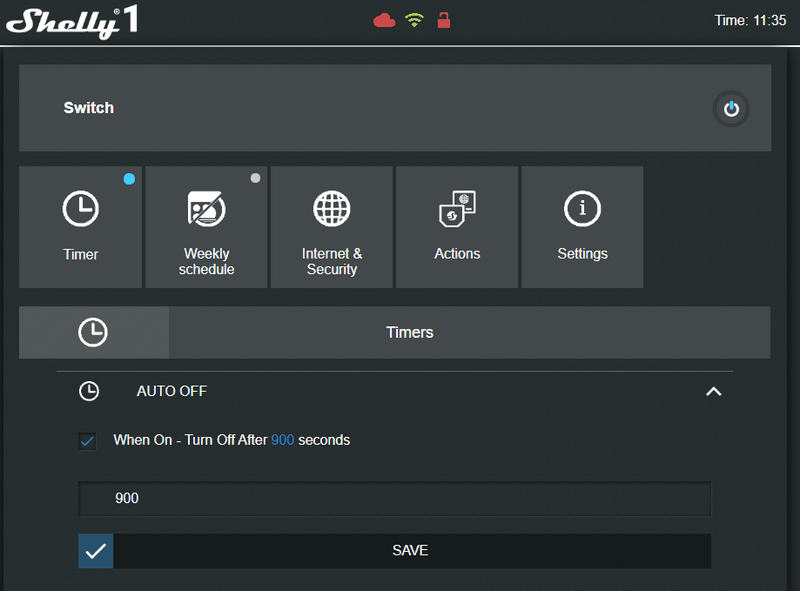Uncheck When On Turn Off After checkbox

click(x=87, y=441)
